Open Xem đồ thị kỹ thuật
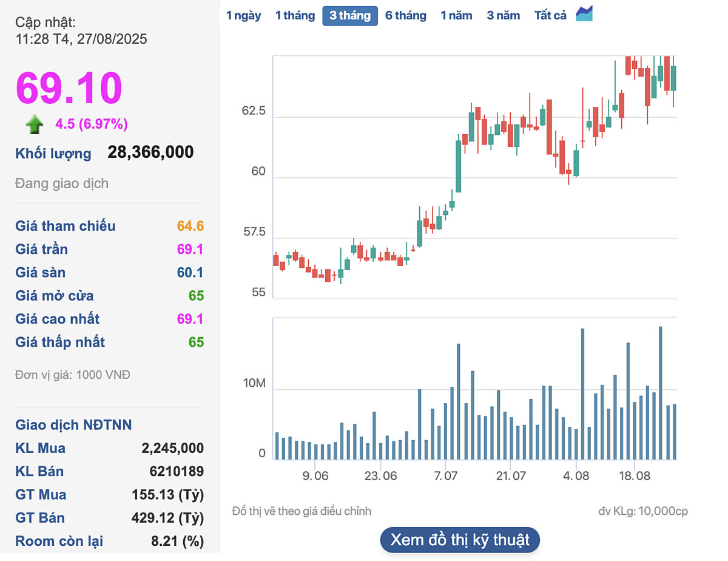The image size is (728, 561). [460, 540]
